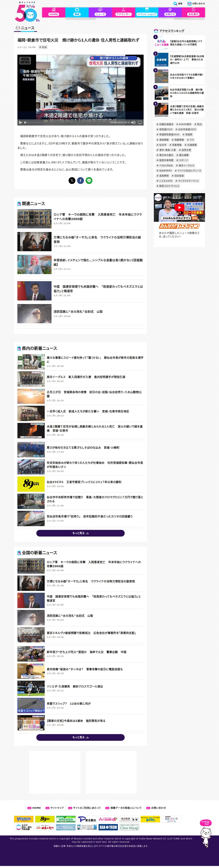This screenshot has width=219, height=868.
Task: Open related article 万博にちなみ娘「オーサカ」と命名
Action: 80,241
